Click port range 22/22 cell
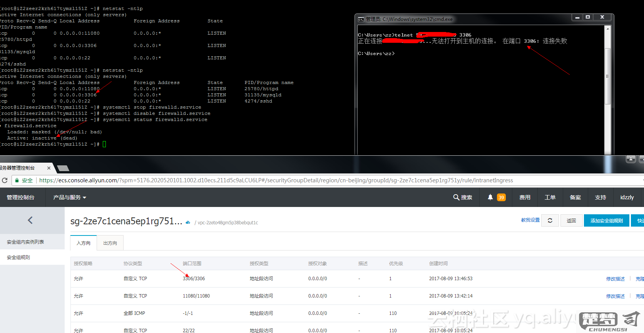 pos(189,330)
